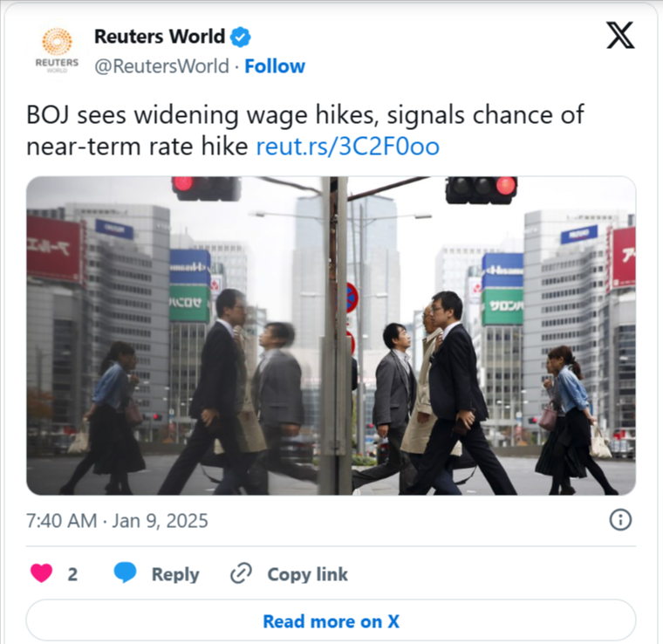Open the reut.rs/3C2F0oo article link
Viewport: 663px width, 644px height.
click(348, 147)
